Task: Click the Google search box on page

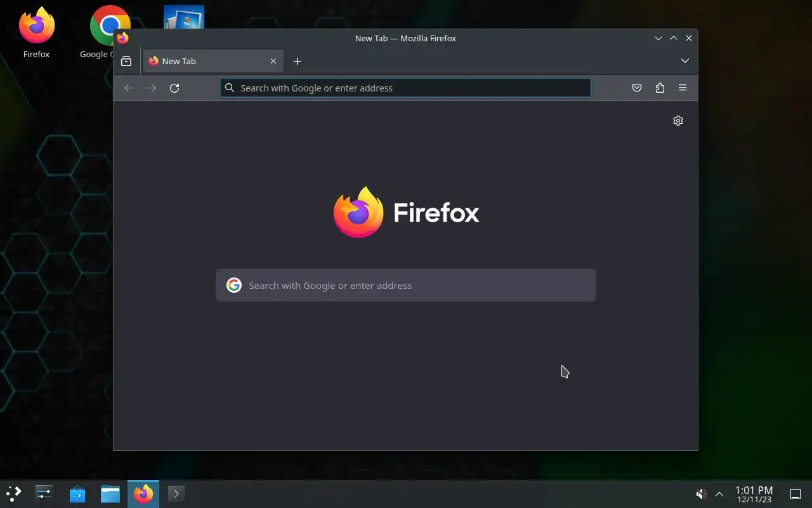Action: pyautogui.click(x=406, y=285)
